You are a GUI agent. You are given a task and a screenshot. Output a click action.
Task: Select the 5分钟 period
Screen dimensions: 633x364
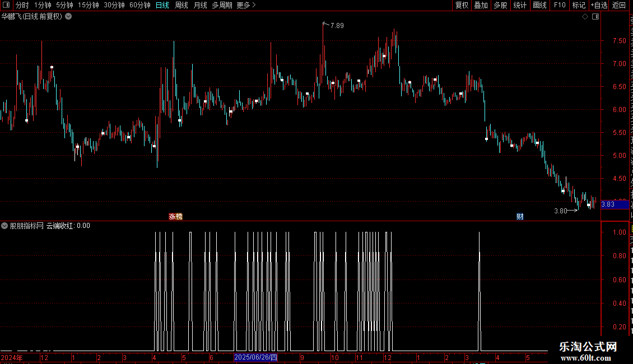click(x=64, y=5)
